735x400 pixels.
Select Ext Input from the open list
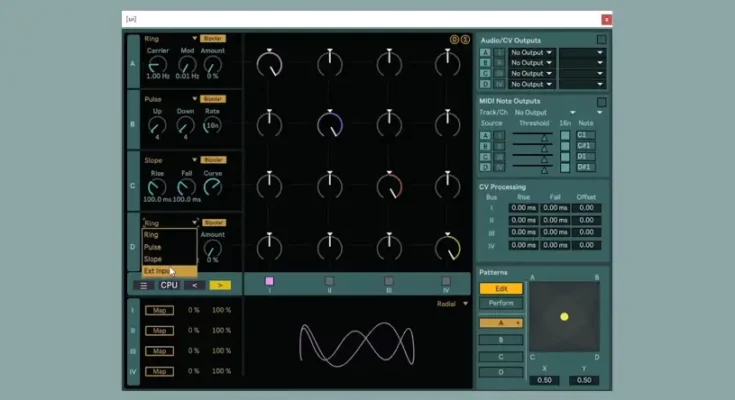coord(157,271)
